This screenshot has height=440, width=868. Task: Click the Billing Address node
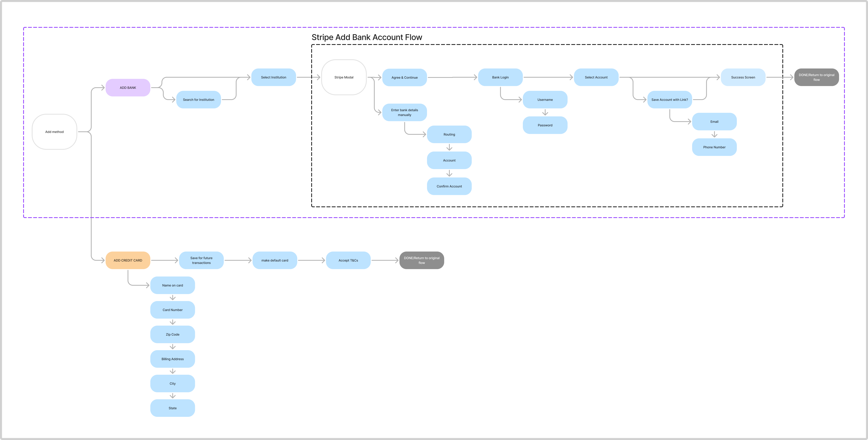point(172,359)
